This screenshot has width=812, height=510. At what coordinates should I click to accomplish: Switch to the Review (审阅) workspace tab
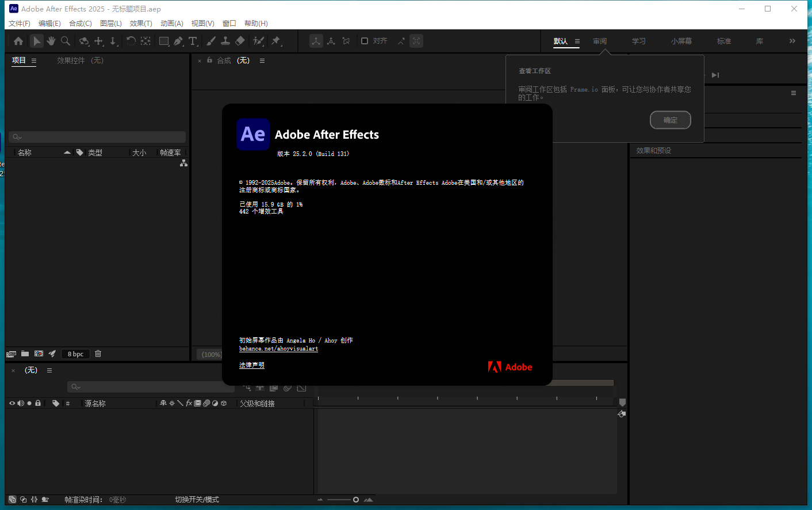coord(600,41)
